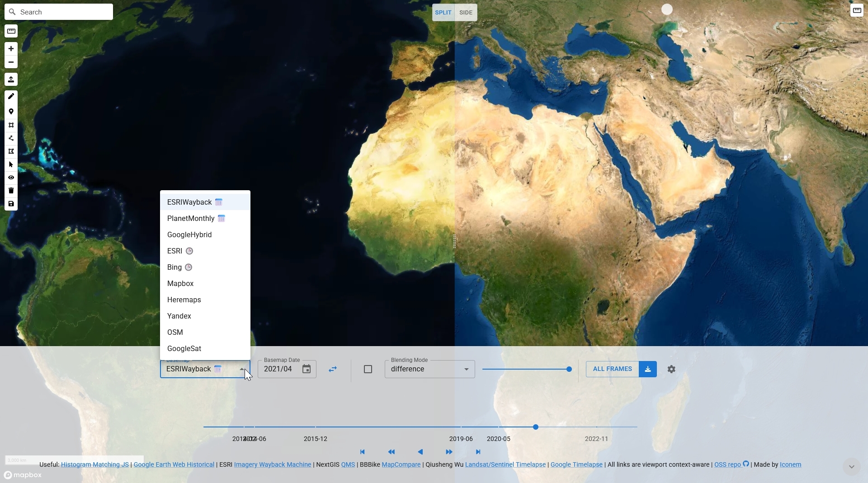Open NextGIS QMS link
Image resolution: width=868 pixels, height=483 pixels.
point(348,464)
